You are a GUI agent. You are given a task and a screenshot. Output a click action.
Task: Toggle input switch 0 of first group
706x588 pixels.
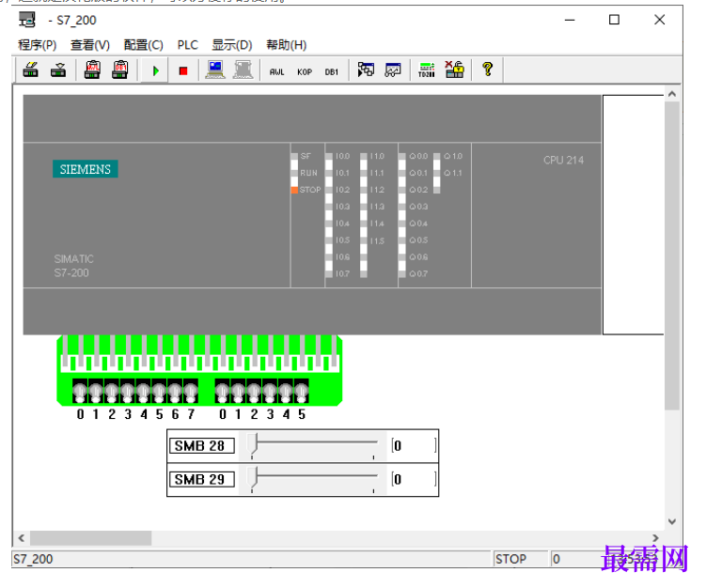click(x=80, y=391)
